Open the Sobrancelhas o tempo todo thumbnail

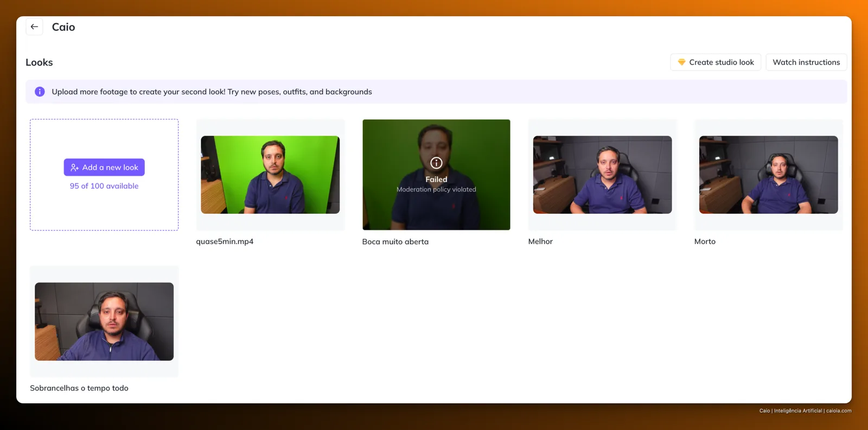104,322
